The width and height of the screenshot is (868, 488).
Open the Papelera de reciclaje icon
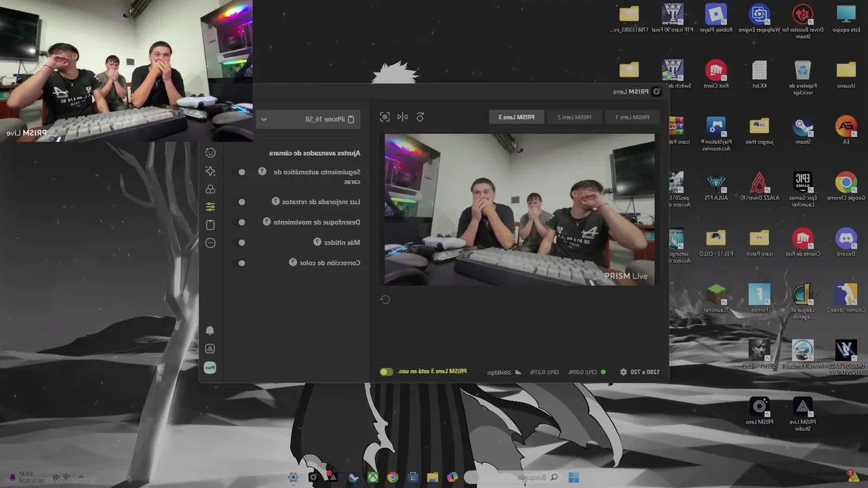coord(803,77)
